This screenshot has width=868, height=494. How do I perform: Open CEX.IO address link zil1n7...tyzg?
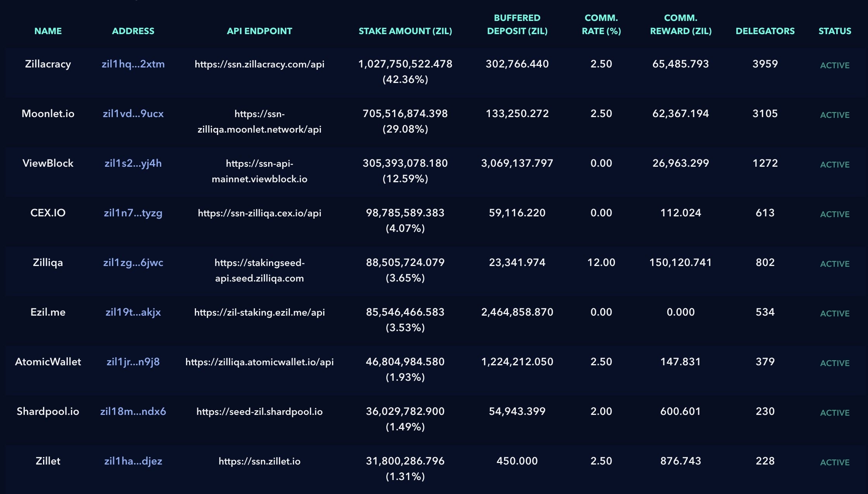point(133,213)
